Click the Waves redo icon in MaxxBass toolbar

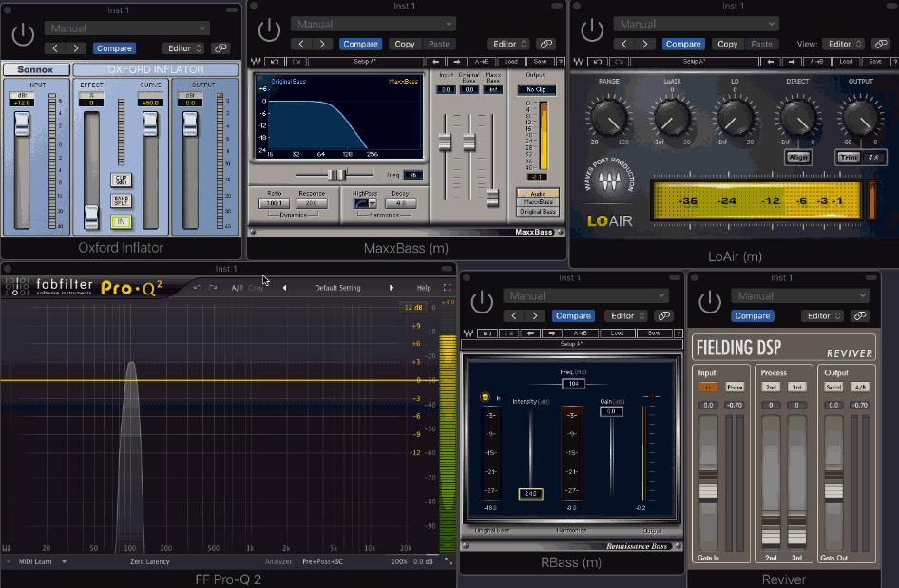(x=296, y=62)
